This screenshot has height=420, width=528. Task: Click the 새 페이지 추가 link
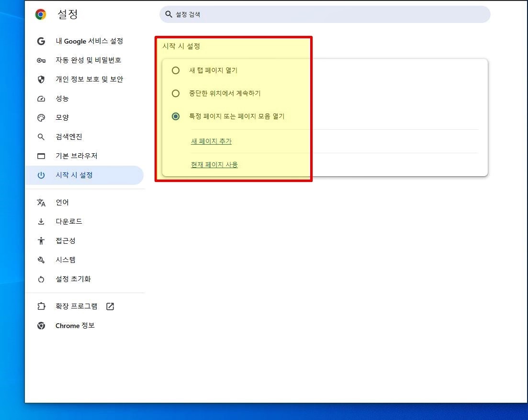[x=211, y=141]
